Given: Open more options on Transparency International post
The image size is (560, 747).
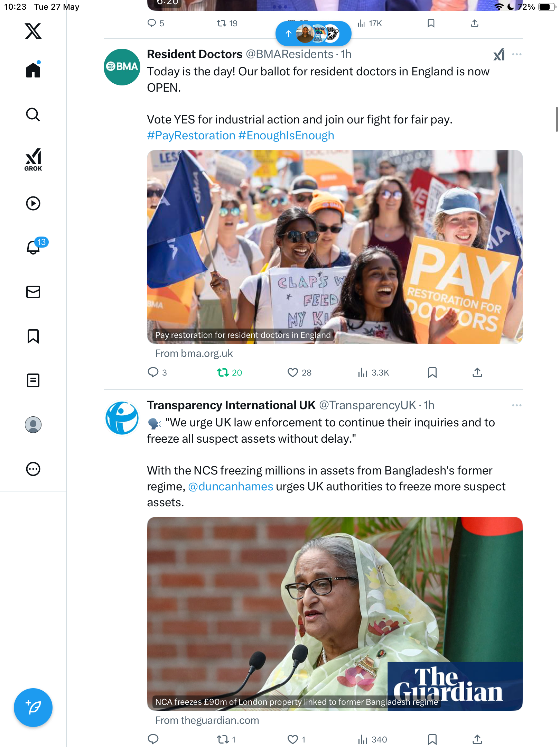Looking at the screenshot, I should 516,405.
